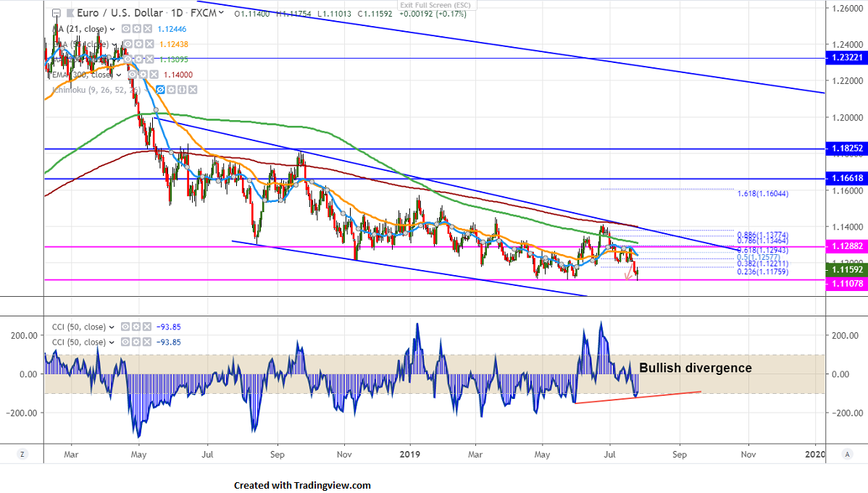Show the hidden Ichimoku indicator
868x493 pixels.
[161, 90]
